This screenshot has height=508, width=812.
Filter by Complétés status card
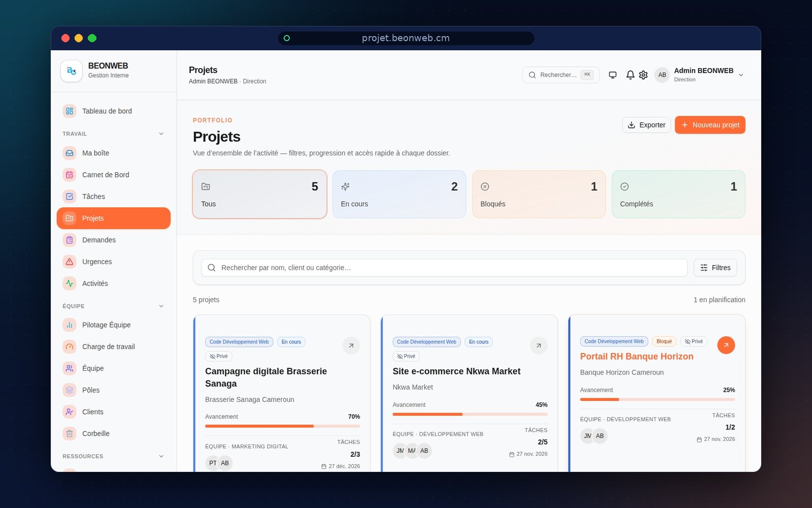click(x=679, y=195)
